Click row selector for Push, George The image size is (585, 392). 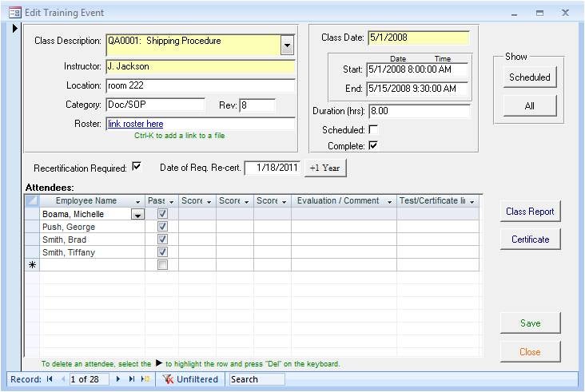(32, 227)
